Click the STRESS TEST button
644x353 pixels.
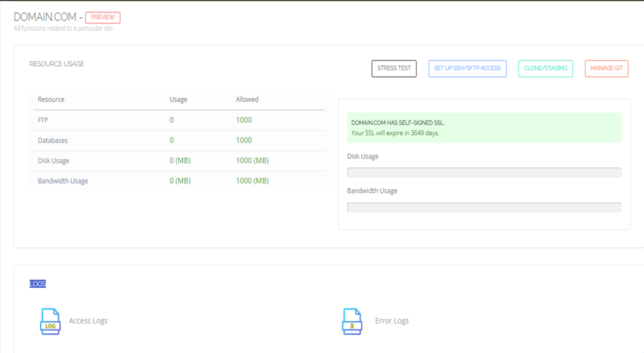tap(394, 69)
